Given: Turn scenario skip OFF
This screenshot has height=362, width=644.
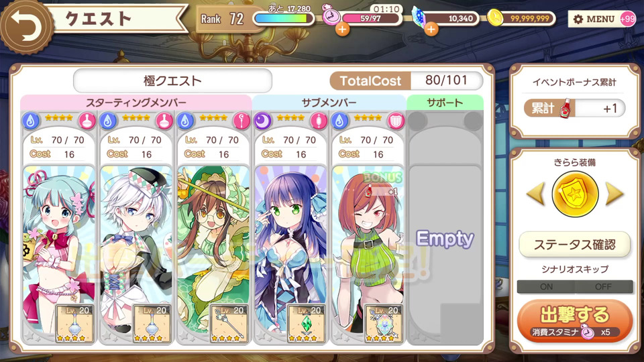Looking at the screenshot, I should [603, 286].
